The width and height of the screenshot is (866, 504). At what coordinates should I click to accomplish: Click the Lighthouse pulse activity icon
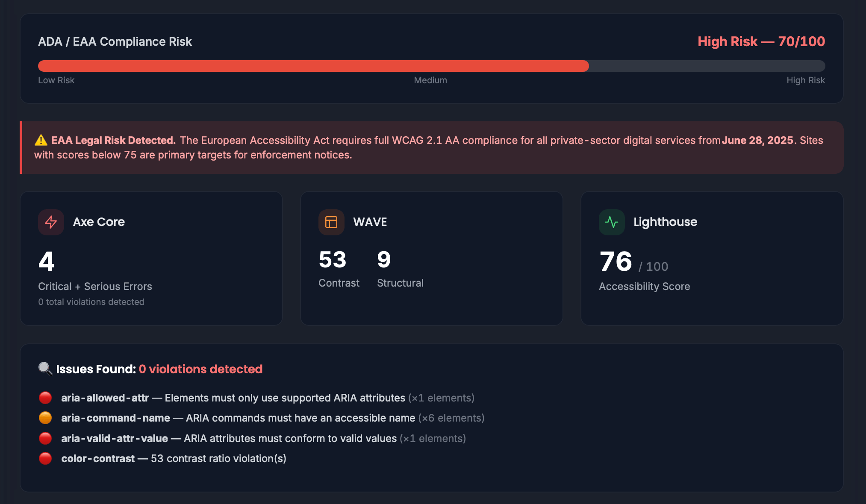click(x=612, y=222)
